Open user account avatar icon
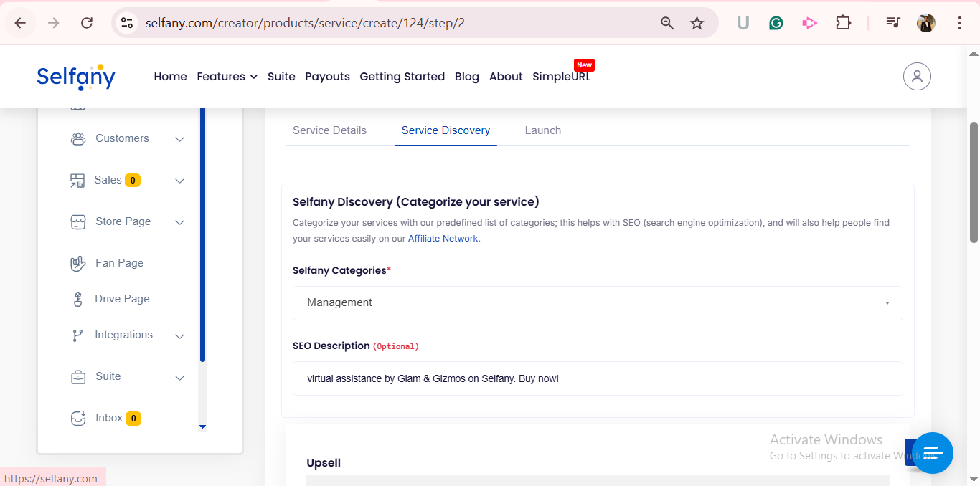The height and width of the screenshot is (486, 980). coord(917,77)
